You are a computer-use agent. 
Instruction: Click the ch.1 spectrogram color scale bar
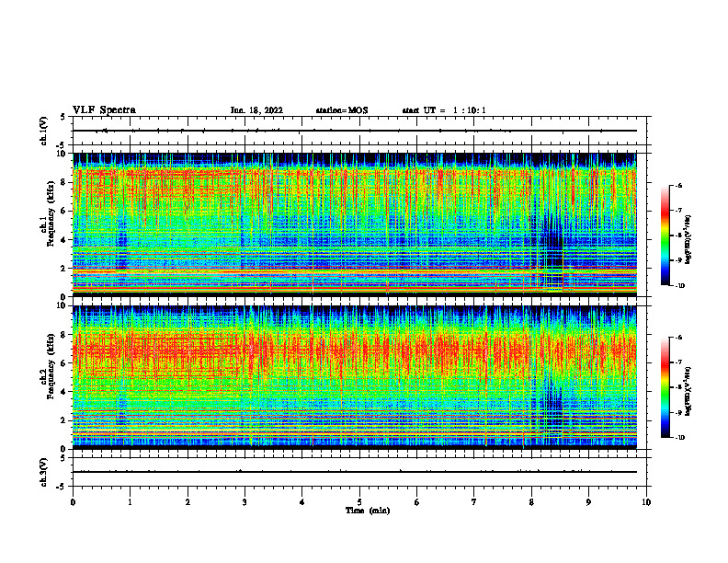pyautogui.click(x=665, y=236)
